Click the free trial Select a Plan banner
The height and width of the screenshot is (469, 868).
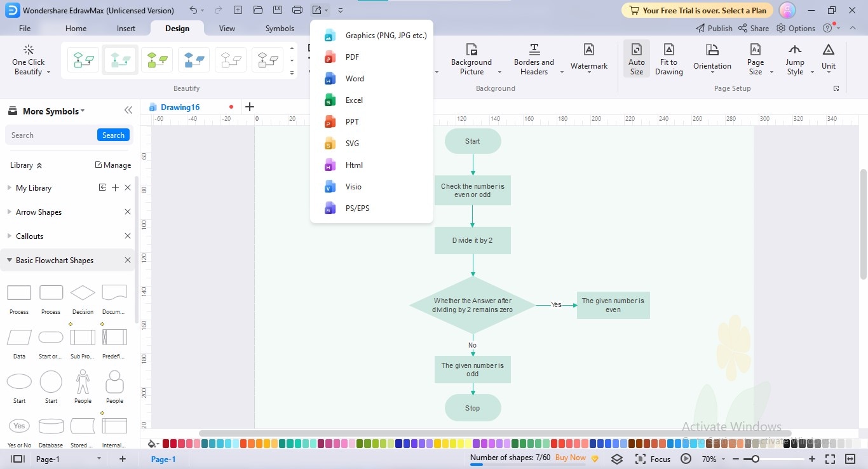pos(697,10)
